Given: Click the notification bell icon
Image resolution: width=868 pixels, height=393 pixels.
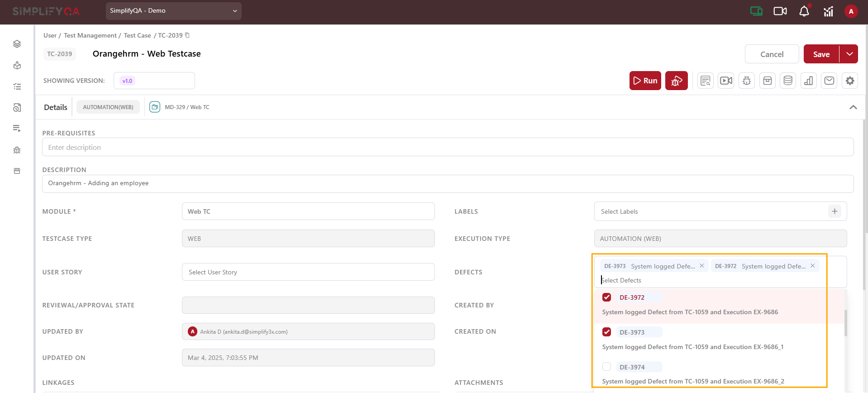Looking at the screenshot, I should [x=804, y=11].
